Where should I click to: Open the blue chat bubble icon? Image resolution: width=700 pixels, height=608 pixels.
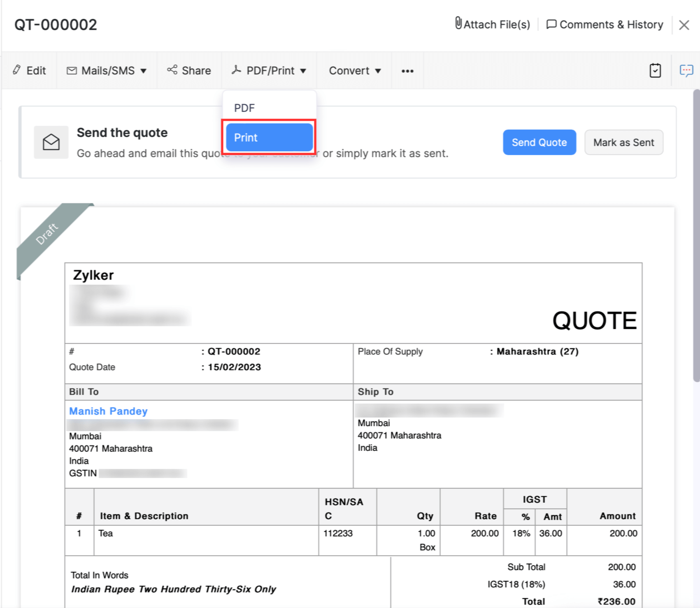point(686,71)
